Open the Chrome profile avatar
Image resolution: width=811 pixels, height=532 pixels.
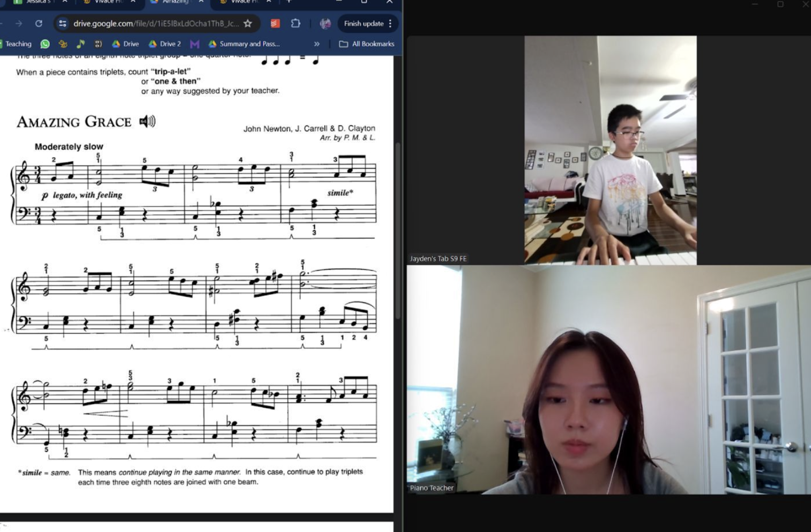(x=325, y=23)
